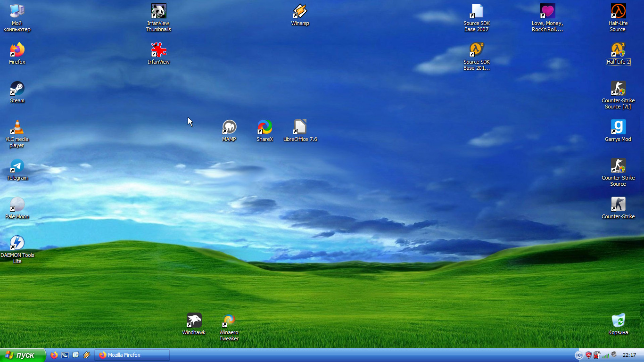This screenshot has height=362, width=644.
Task: Click the Half Life 2 desktop icon
Action: (618, 50)
